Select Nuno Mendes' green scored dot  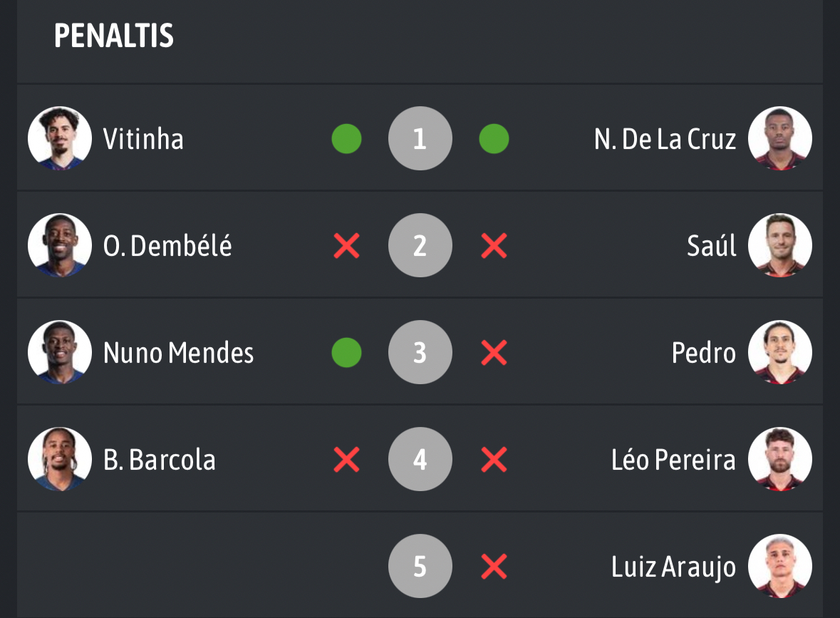(x=346, y=353)
